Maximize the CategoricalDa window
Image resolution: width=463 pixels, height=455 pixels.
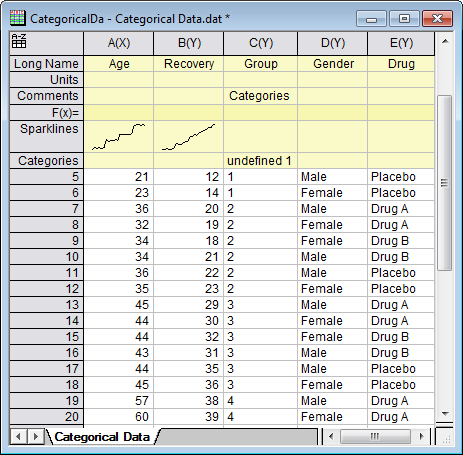[404, 19]
